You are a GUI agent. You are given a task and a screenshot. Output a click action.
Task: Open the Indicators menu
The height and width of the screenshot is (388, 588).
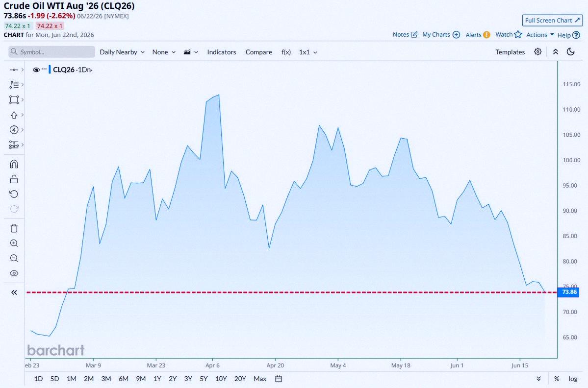click(222, 52)
